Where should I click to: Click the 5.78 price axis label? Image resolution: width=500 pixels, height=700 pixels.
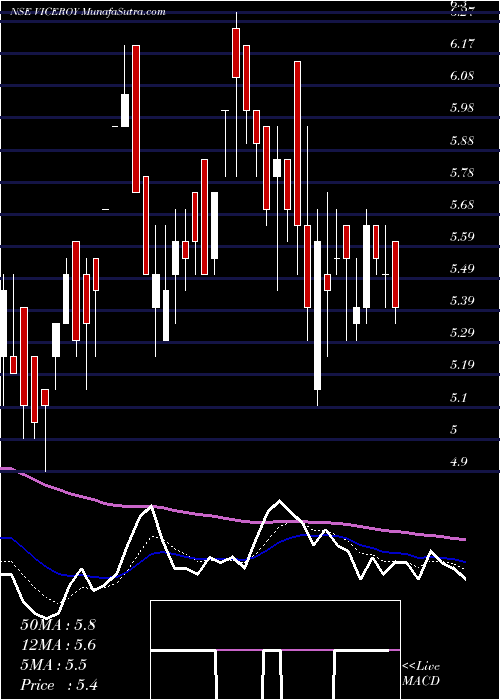click(462, 173)
